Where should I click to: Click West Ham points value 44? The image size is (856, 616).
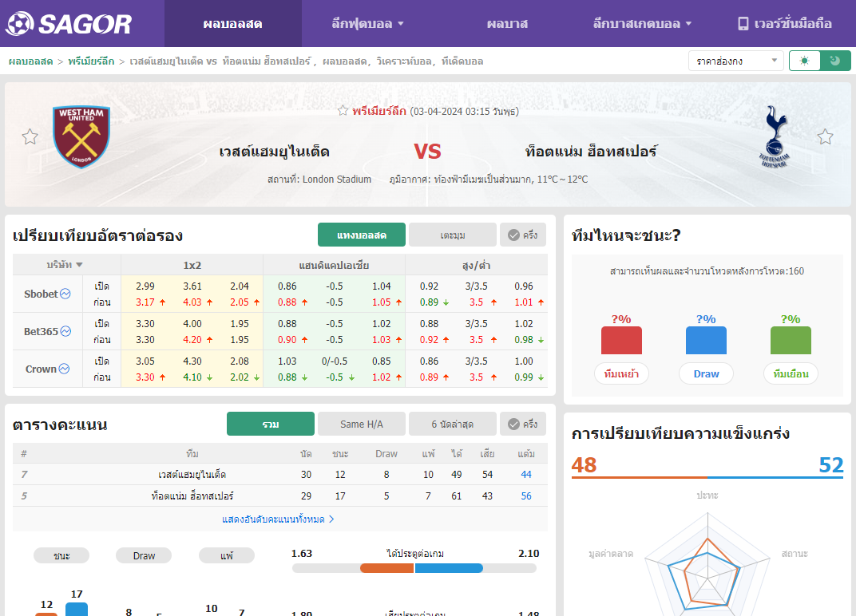[x=526, y=474]
